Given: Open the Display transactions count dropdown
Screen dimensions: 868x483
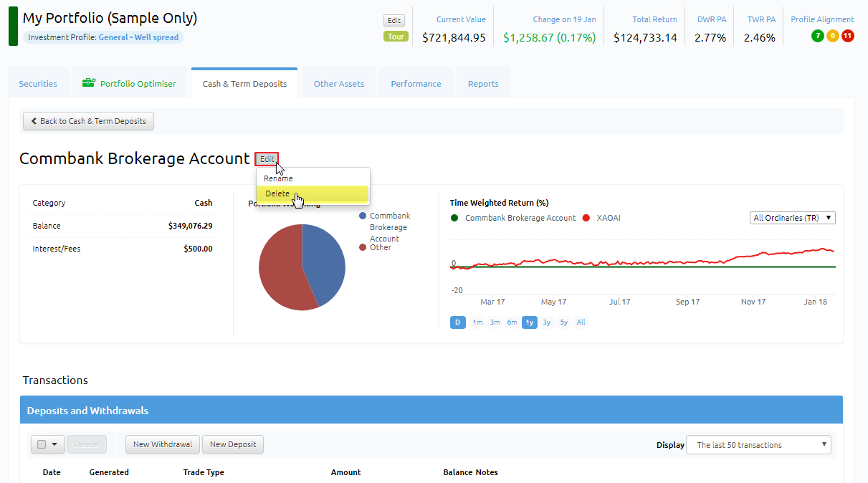Looking at the screenshot, I should [x=758, y=445].
